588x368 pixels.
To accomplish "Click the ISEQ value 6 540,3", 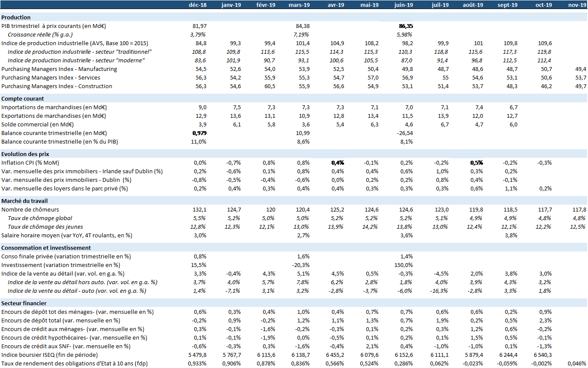I will [x=543, y=355].
